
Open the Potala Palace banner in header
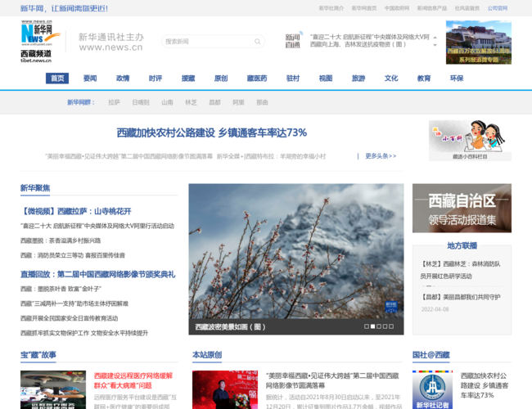pos(478,42)
